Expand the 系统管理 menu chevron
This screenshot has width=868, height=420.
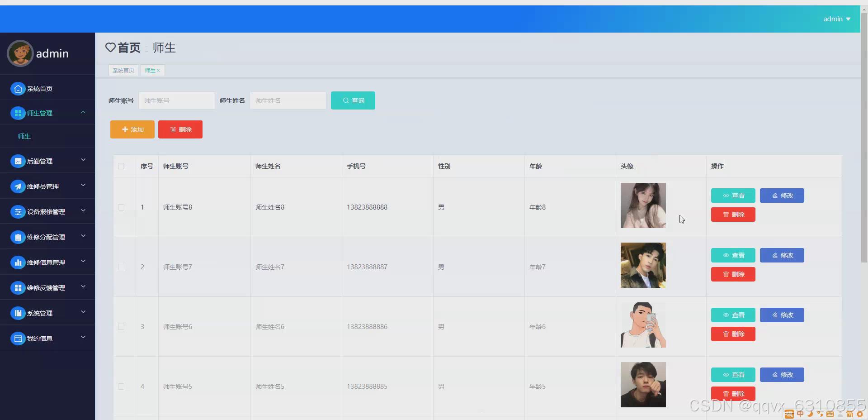pyautogui.click(x=83, y=312)
